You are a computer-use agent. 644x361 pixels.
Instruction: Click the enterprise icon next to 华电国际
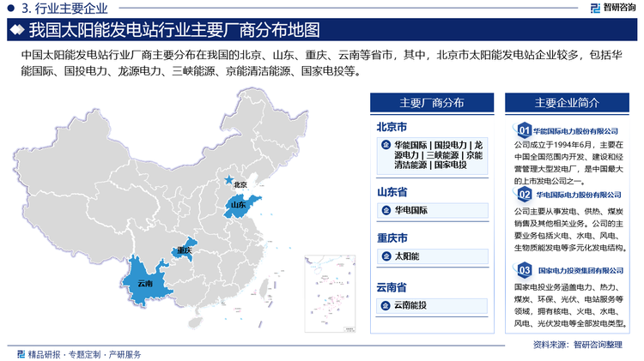[386, 210]
